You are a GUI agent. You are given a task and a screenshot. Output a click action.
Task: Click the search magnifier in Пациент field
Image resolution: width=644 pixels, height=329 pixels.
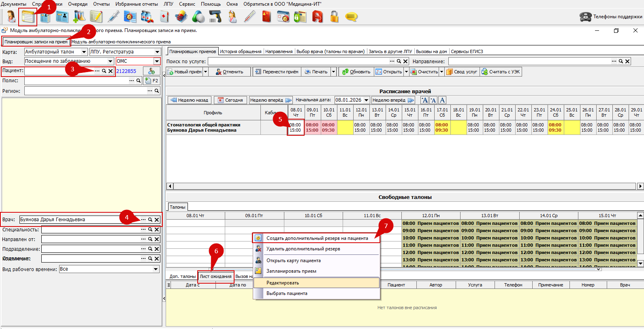pos(104,71)
